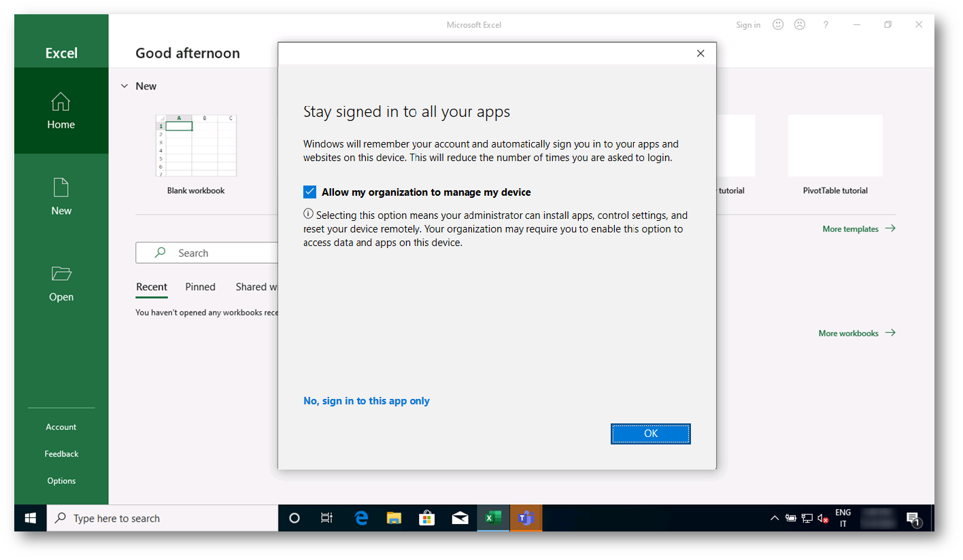Open the More templates link
The image size is (963, 560).
click(x=851, y=229)
